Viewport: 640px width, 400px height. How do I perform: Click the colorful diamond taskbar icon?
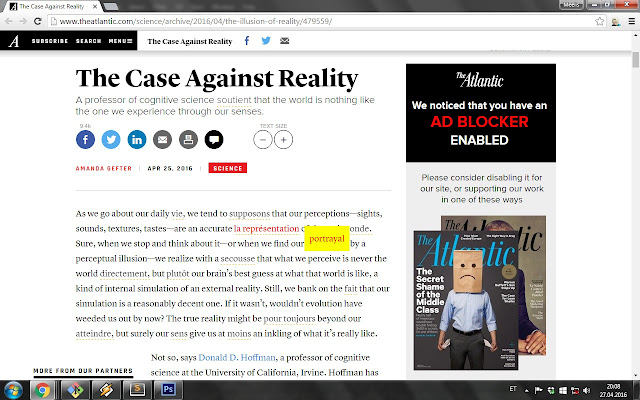[75, 390]
